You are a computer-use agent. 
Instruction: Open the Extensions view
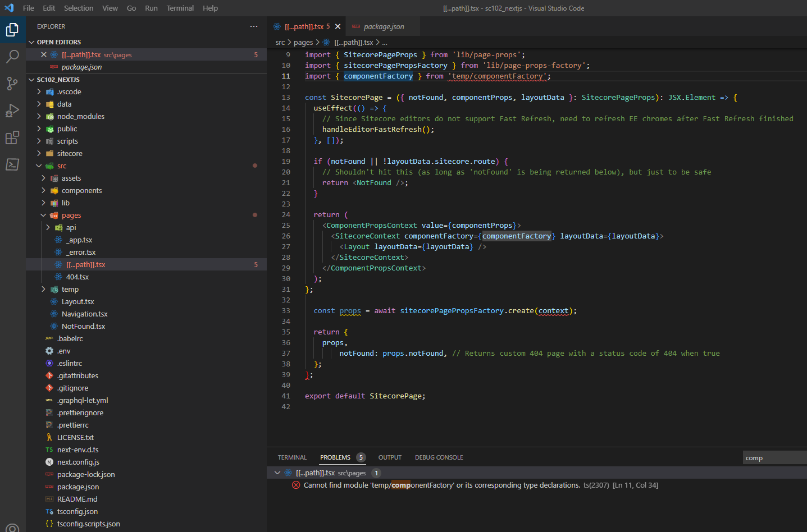tap(12, 137)
